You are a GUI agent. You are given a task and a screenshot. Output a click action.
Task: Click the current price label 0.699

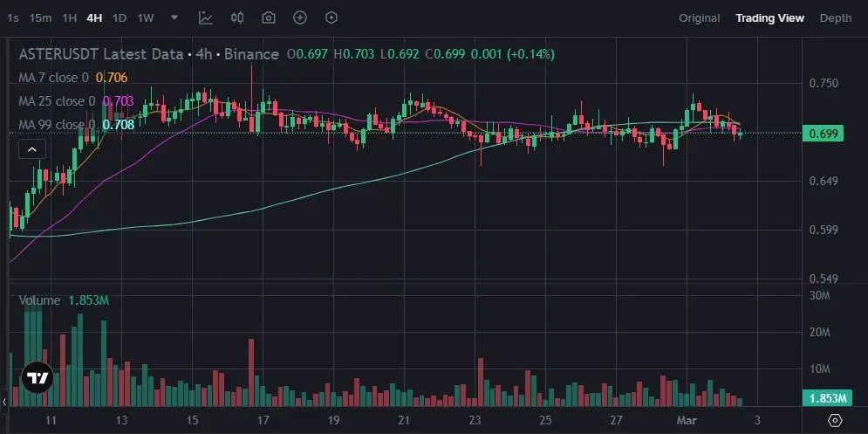click(823, 133)
